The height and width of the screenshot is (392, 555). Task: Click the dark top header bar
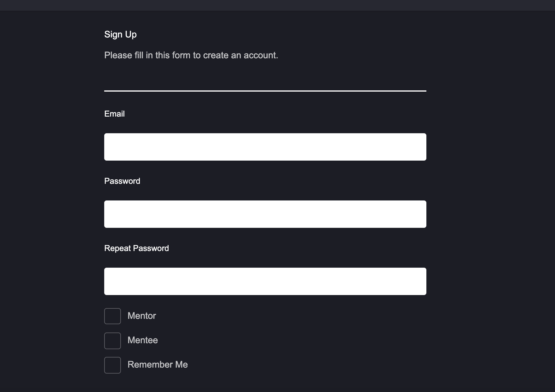277,5
